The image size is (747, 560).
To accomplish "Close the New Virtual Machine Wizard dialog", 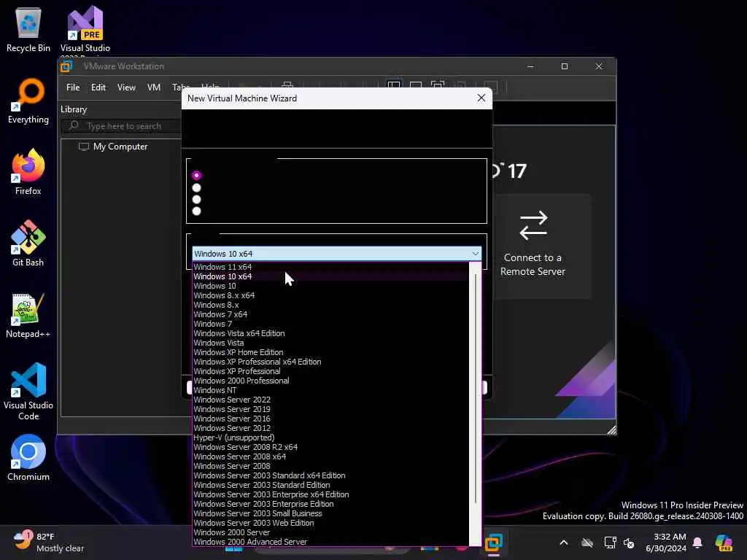I will tap(481, 98).
